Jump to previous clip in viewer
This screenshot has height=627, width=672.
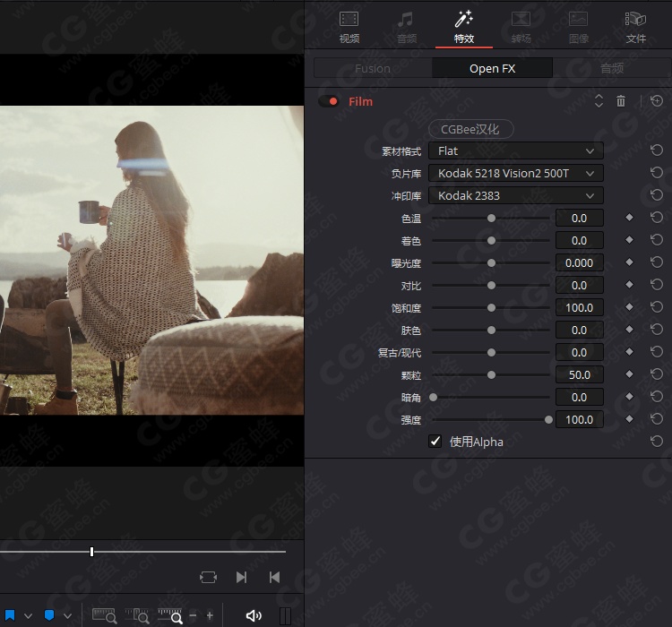click(x=275, y=577)
